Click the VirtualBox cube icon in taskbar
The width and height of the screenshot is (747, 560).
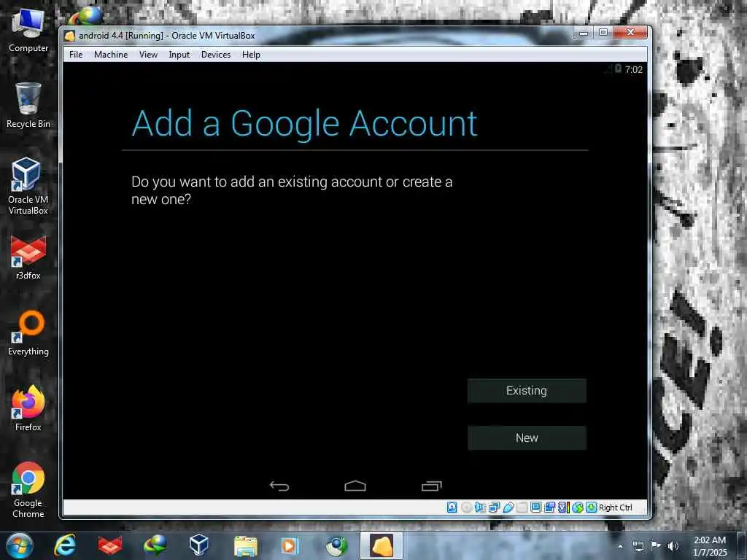198,545
